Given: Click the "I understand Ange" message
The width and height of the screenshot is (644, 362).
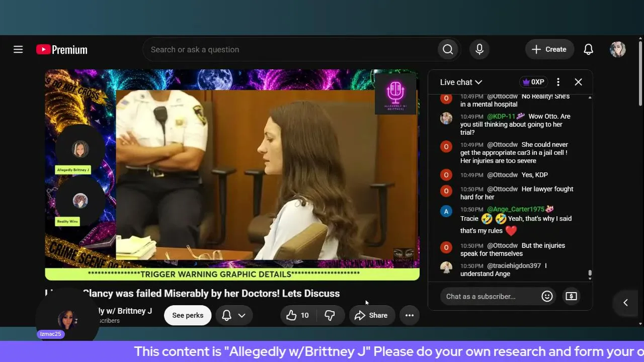Looking at the screenshot, I should 503,269.
